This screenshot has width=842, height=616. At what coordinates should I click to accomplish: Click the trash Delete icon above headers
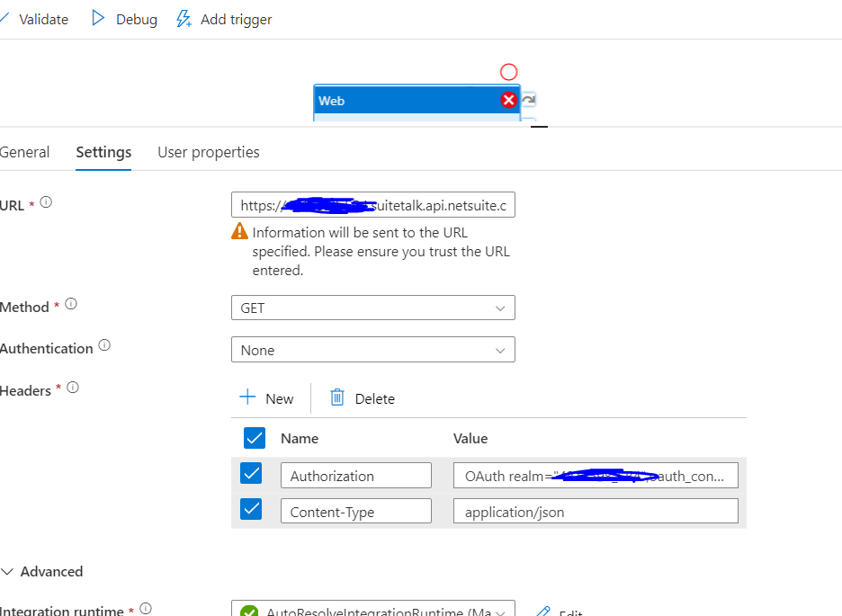tap(337, 397)
